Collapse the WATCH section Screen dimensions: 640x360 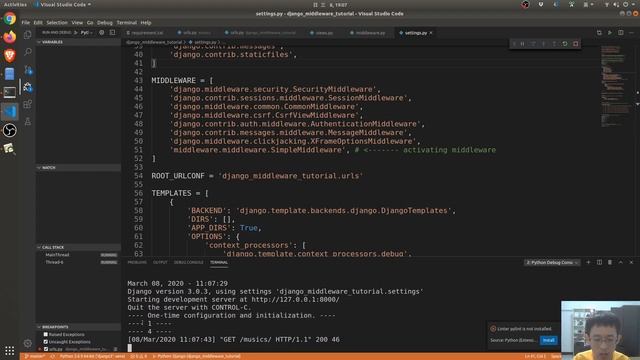(78, 168)
